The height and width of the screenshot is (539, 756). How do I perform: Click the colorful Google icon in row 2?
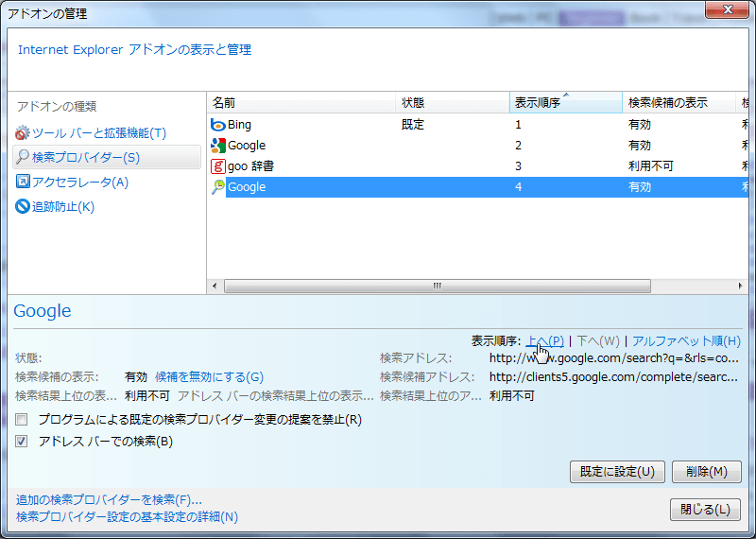218,146
